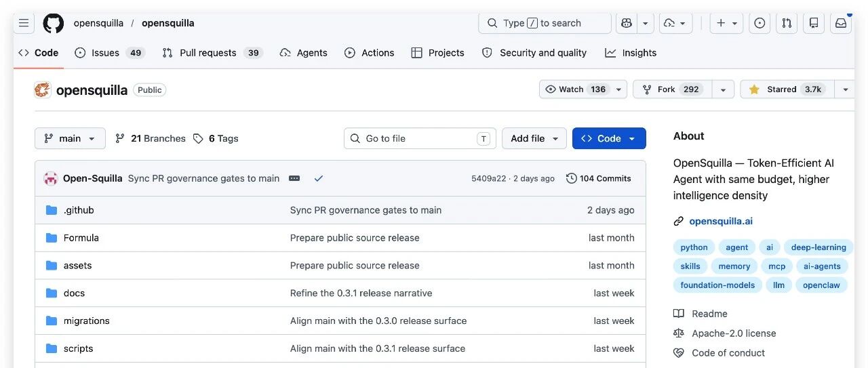Click the Type / to search box
The width and height of the screenshot is (868, 368).
tap(545, 23)
